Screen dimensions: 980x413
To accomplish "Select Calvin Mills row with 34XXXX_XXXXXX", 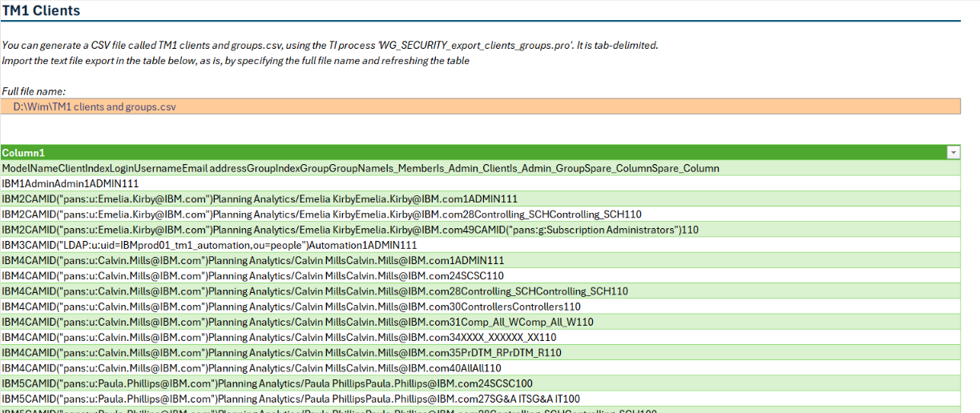I will click(481, 337).
